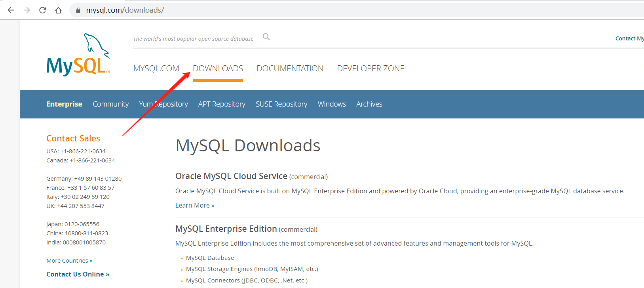Select Windows in the blue submenu
The height and width of the screenshot is (288, 644).
pyautogui.click(x=332, y=104)
